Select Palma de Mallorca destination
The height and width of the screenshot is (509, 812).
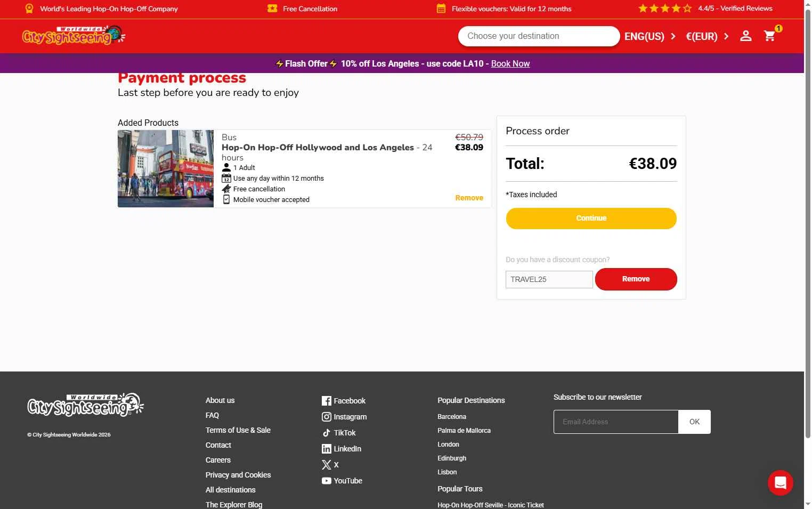[464, 431]
